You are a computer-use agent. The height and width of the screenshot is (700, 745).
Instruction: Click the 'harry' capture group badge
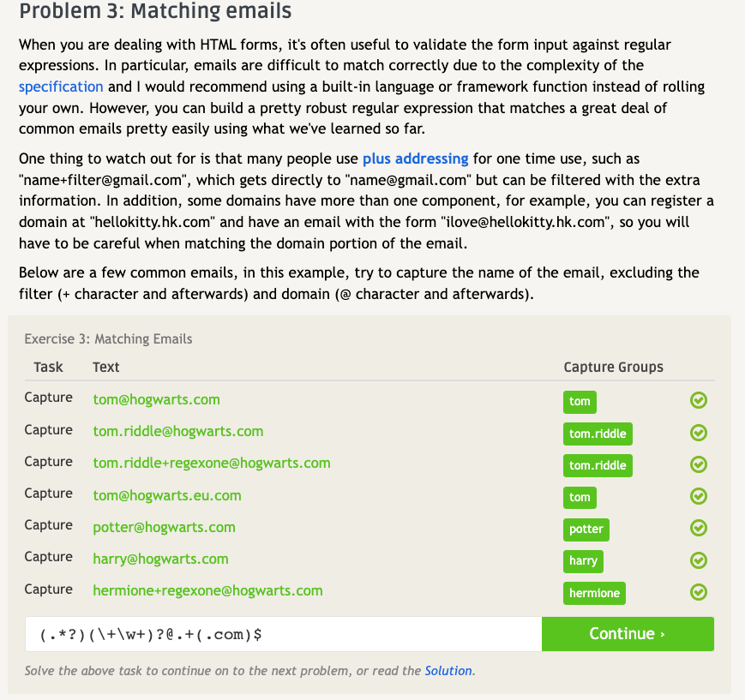click(583, 561)
